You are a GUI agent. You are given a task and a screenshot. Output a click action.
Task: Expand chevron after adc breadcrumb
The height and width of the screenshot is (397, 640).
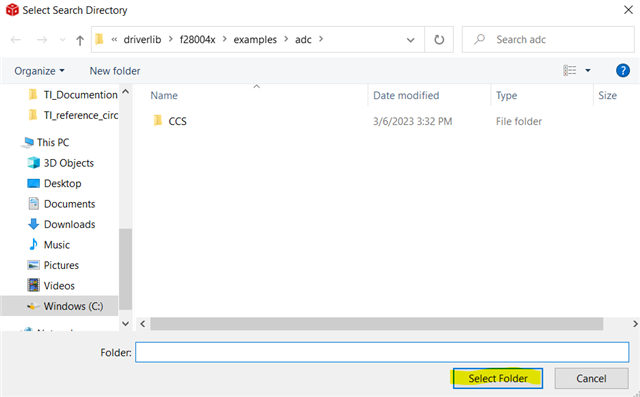pos(321,39)
